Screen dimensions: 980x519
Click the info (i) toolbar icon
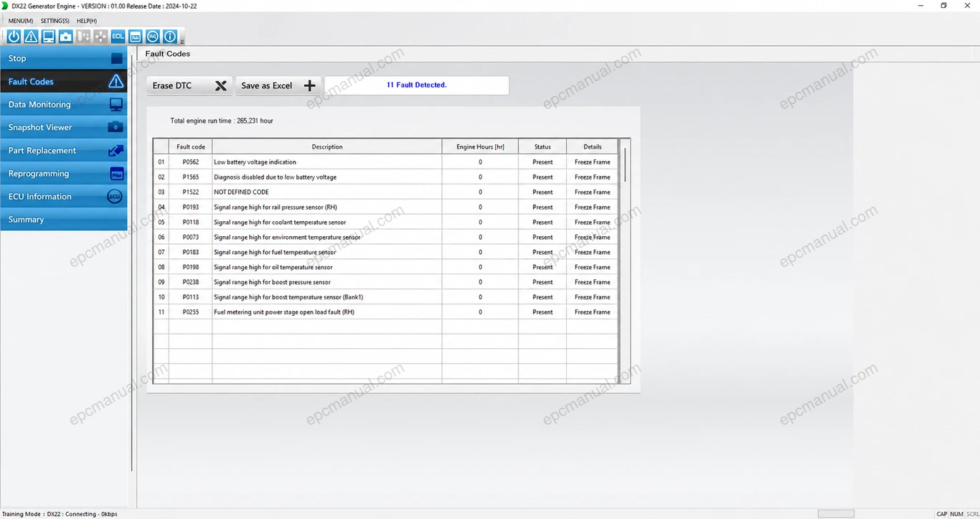[170, 36]
